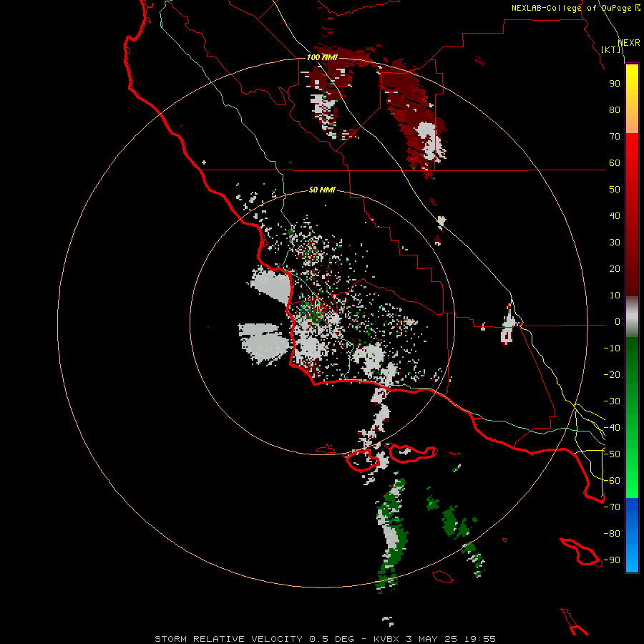Click the -60 value on the velocity scale

612,481
